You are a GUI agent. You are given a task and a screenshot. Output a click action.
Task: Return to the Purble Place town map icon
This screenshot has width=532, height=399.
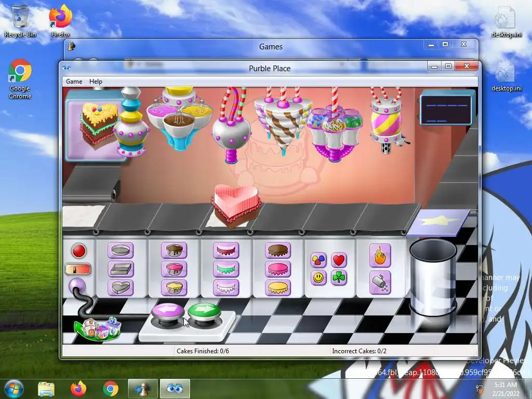pyautogui.click(x=98, y=328)
